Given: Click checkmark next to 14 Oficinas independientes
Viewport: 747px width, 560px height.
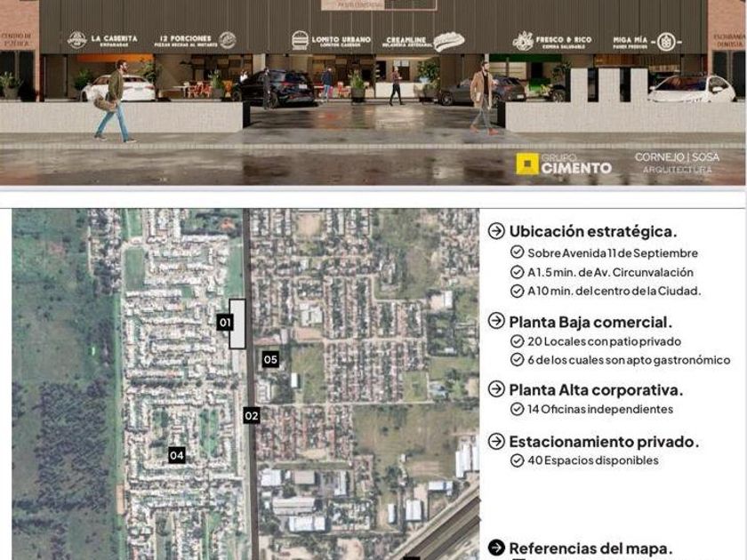Looking at the screenshot, I should tap(517, 409).
